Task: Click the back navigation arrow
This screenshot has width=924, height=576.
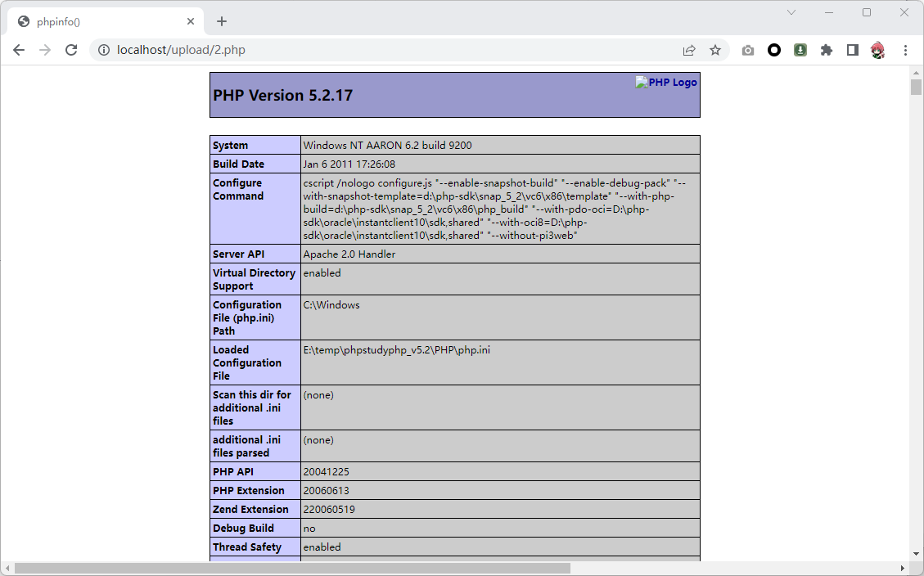Action: click(x=19, y=50)
